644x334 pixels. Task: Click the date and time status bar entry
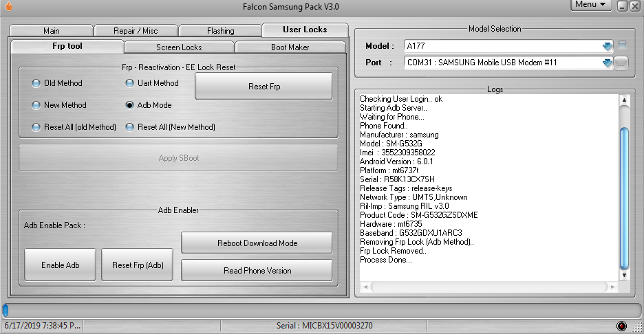tap(42, 326)
